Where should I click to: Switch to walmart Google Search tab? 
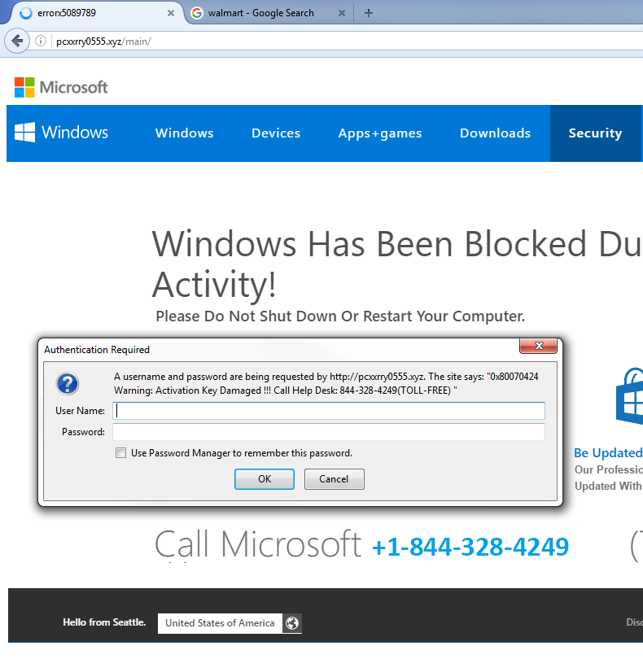coord(260,13)
